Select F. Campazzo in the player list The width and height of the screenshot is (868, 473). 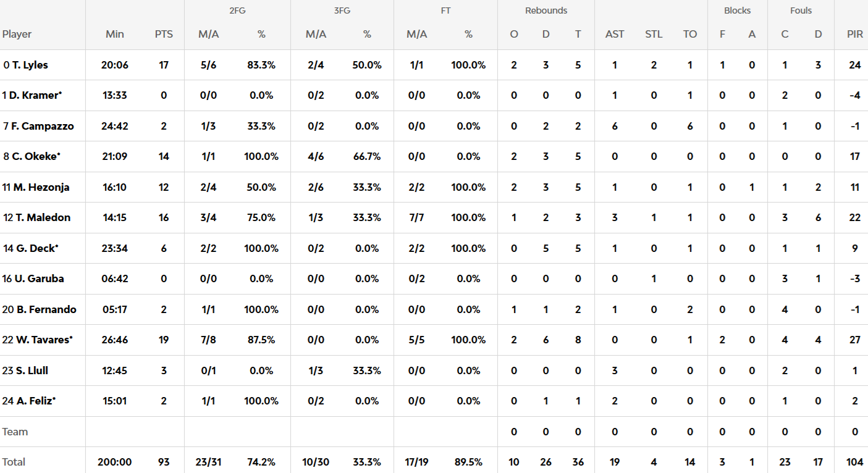click(x=43, y=126)
